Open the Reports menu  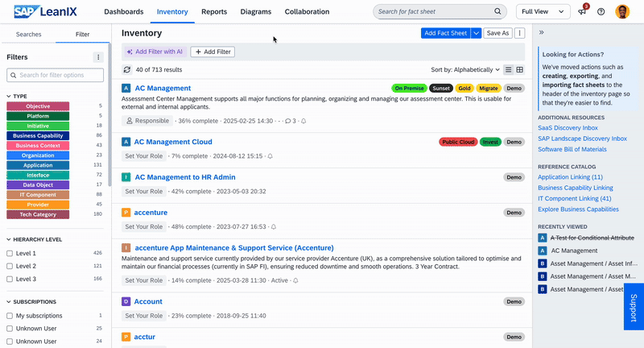pyautogui.click(x=214, y=11)
